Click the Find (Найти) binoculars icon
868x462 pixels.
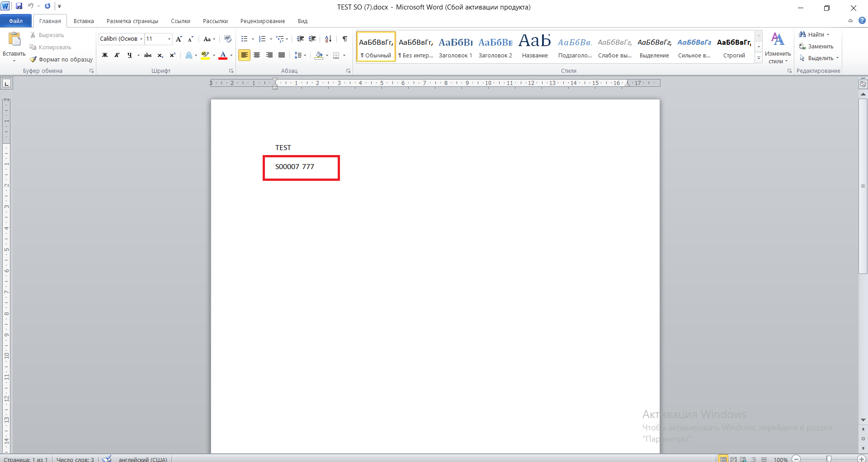pos(802,34)
